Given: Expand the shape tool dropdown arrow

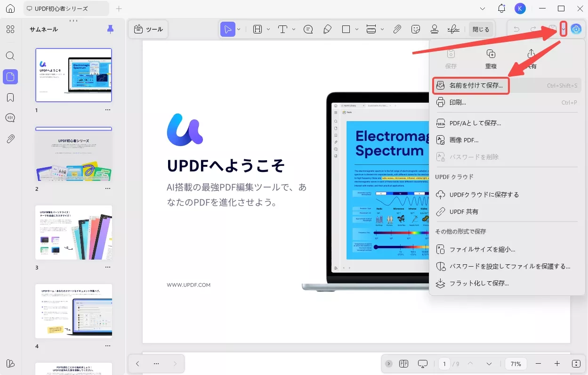Looking at the screenshot, I should click(x=356, y=29).
